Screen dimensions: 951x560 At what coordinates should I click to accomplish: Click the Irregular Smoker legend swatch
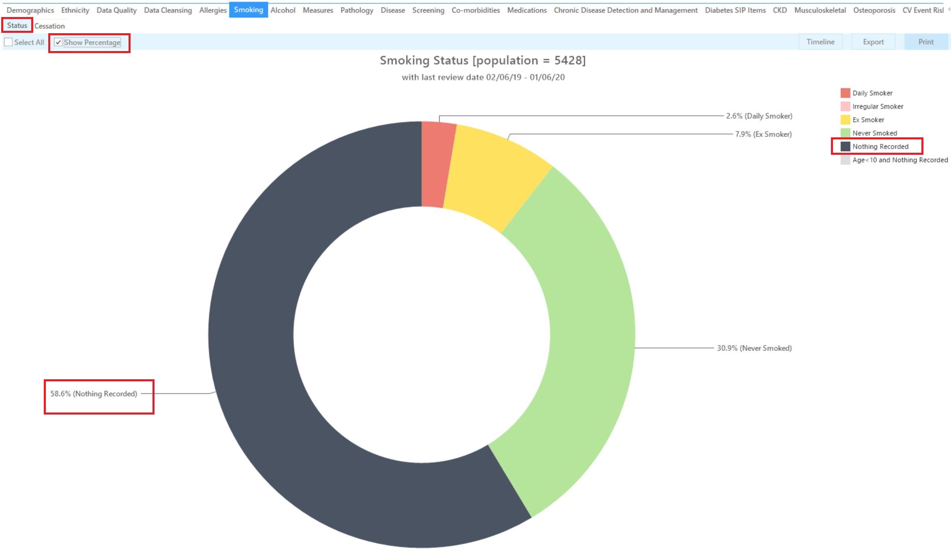[x=845, y=106]
